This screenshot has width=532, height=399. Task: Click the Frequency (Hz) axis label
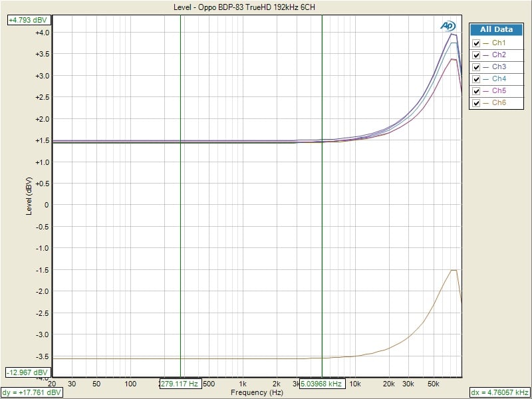point(255,393)
